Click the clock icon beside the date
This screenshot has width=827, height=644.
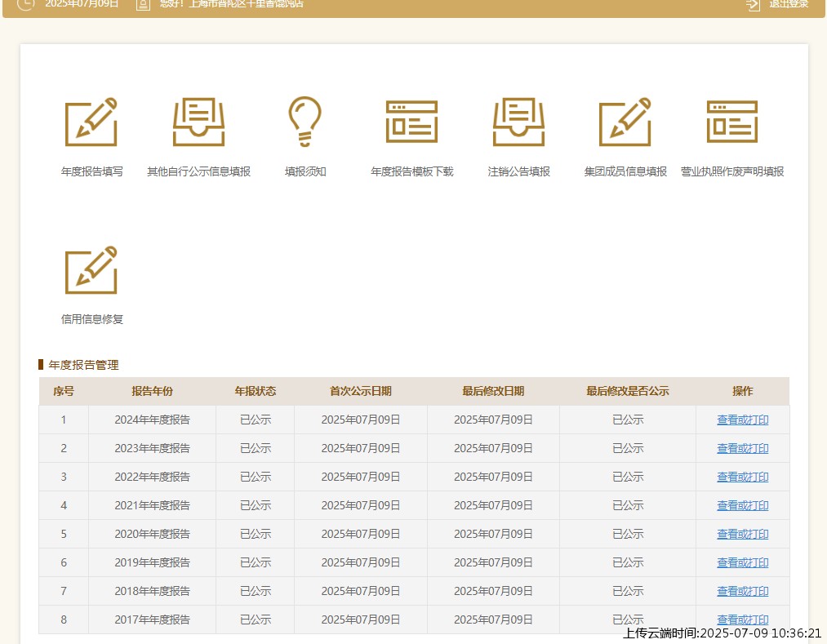click(26, 4)
